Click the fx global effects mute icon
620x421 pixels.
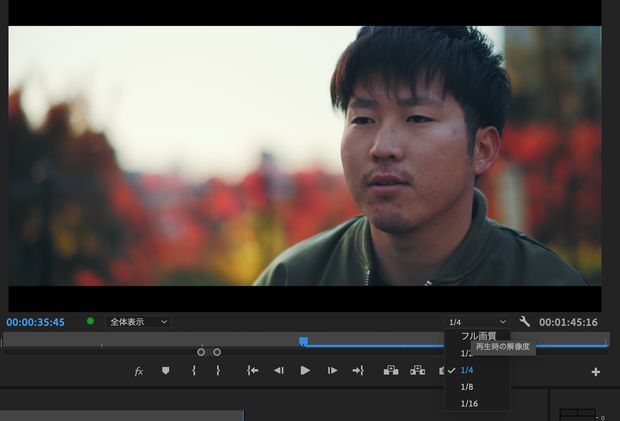point(139,371)
